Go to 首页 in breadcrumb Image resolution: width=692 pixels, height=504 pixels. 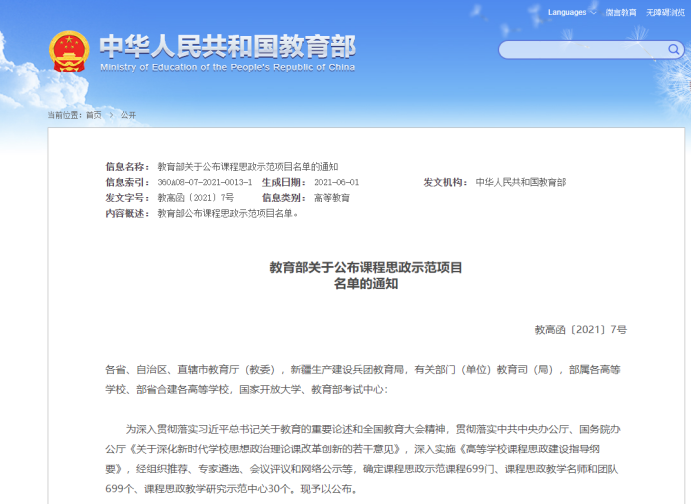(93, 115)
